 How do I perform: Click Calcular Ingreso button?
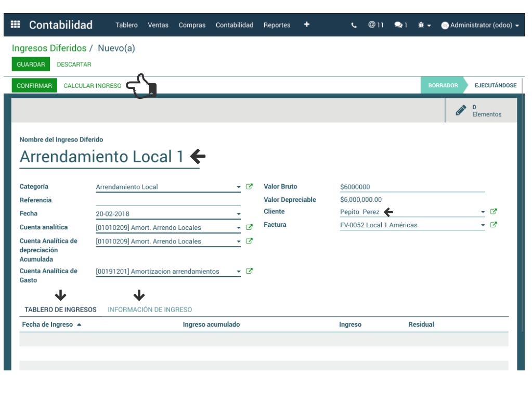pos(93,86)
